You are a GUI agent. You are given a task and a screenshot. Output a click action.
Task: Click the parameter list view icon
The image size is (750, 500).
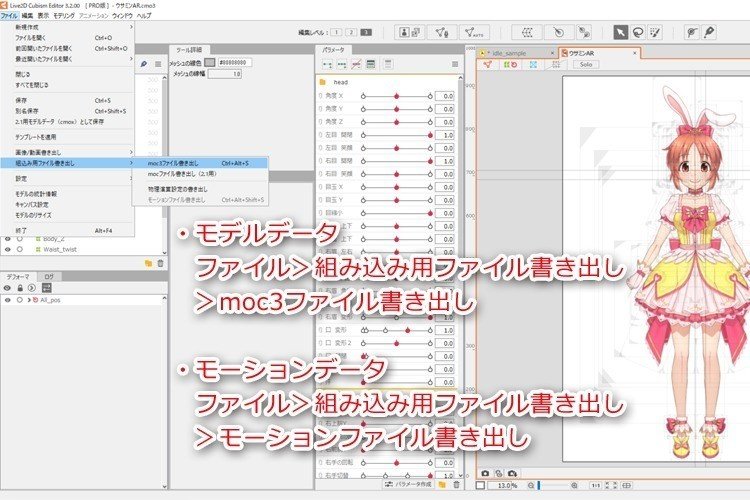[371, 64]
